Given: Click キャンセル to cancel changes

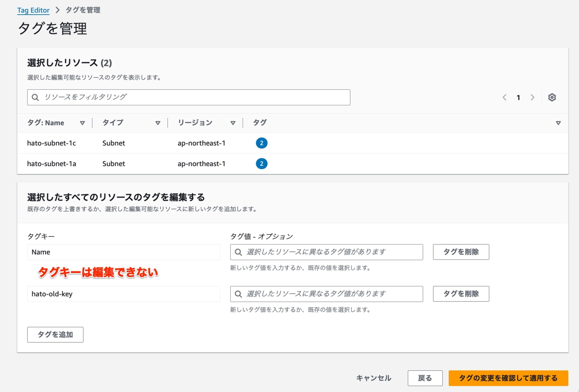Looking at the screenshot, I should (373, 378).
